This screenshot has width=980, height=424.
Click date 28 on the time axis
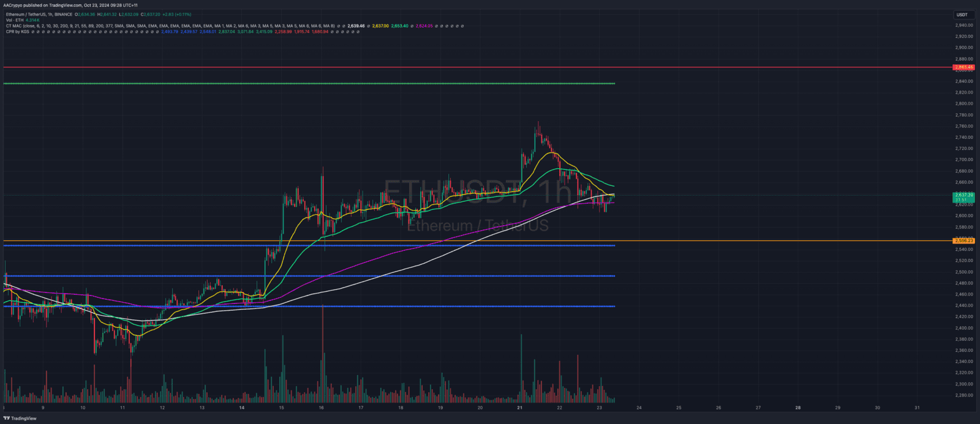(x=797, y=407)
